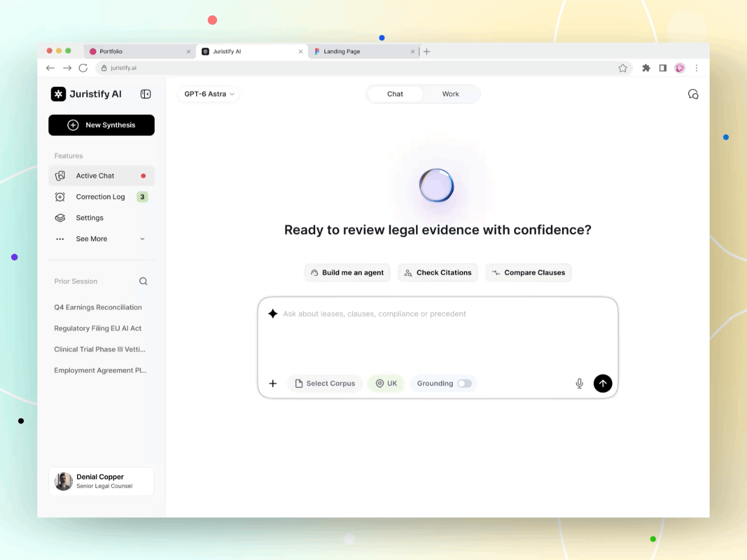Click the Check Citations button
Viewport: 747px width, 560px height.
438,272
